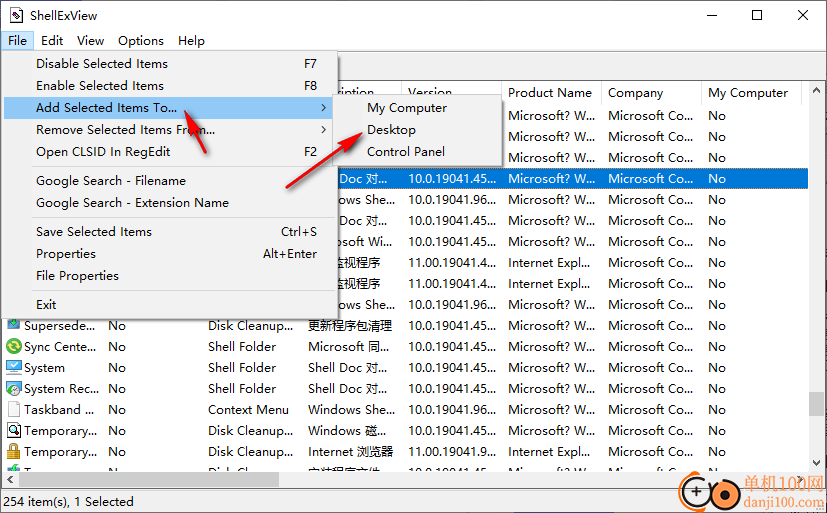Click "Taskband ..." item name

click(x=59, y=410)
